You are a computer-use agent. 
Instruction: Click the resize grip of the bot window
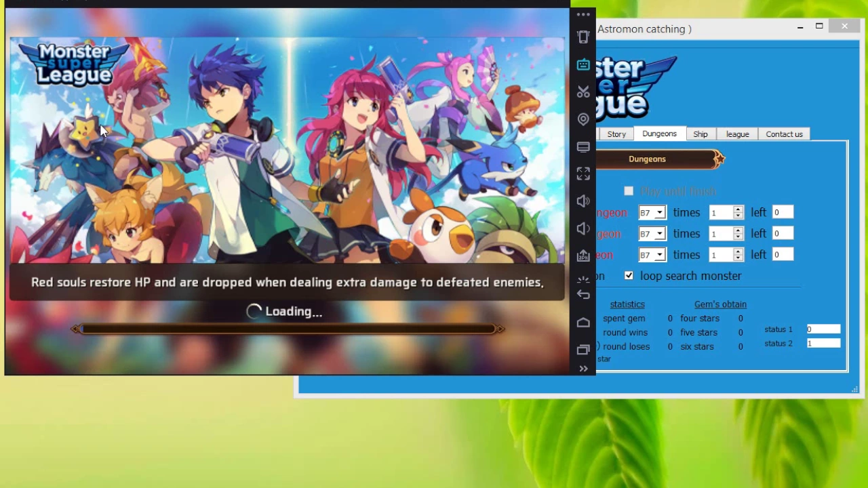click(854, 389)
